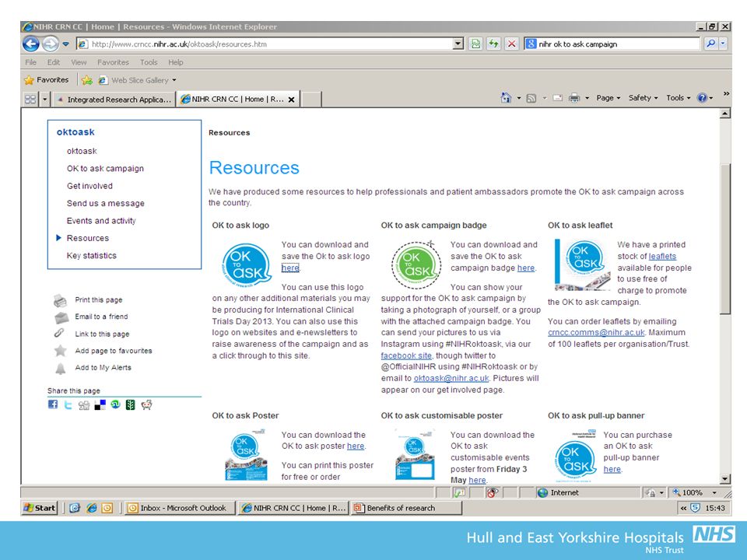Click the search magnifier button

(x=710, y=44)
